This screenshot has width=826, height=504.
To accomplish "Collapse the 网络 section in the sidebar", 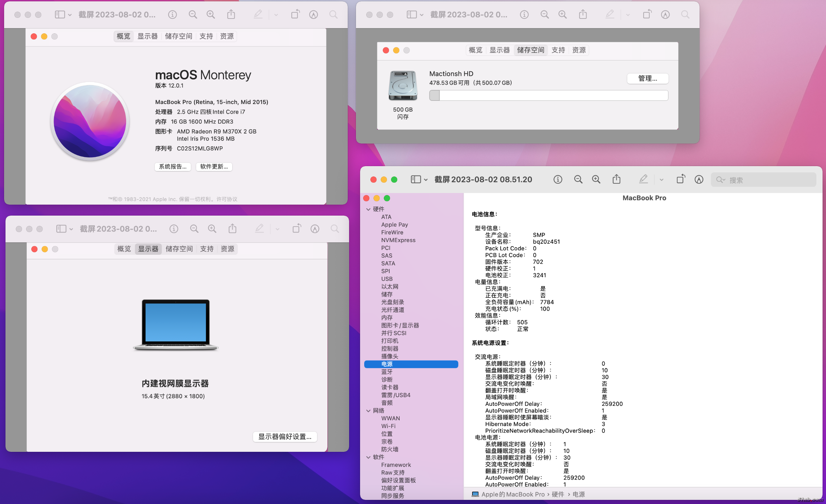I will (368, 411).
